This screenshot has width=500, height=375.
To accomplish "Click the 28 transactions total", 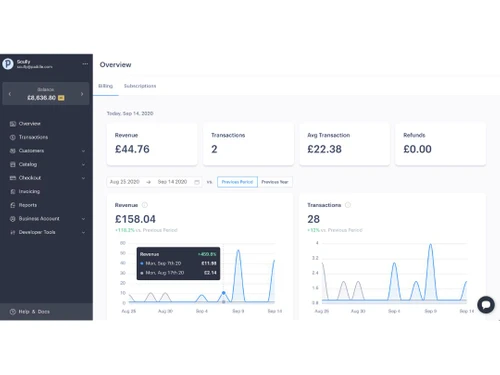I will tap(314, 219).
